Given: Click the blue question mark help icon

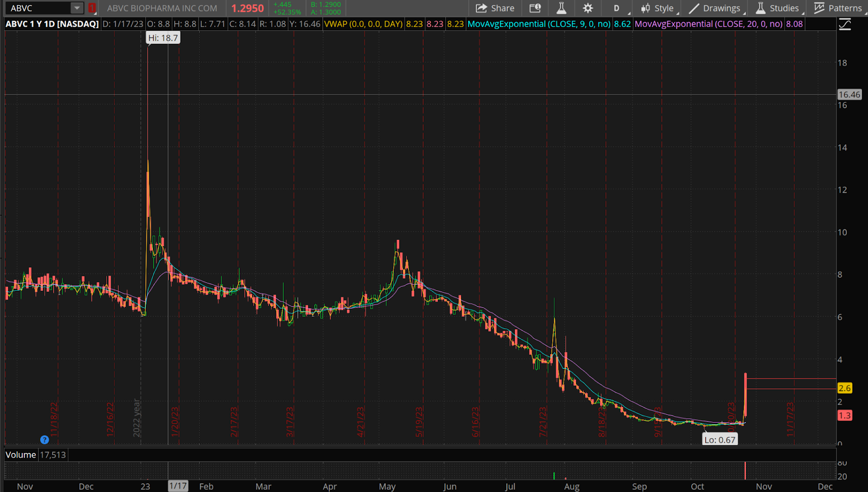Looking at the screenshot, I should coord(44,439).
